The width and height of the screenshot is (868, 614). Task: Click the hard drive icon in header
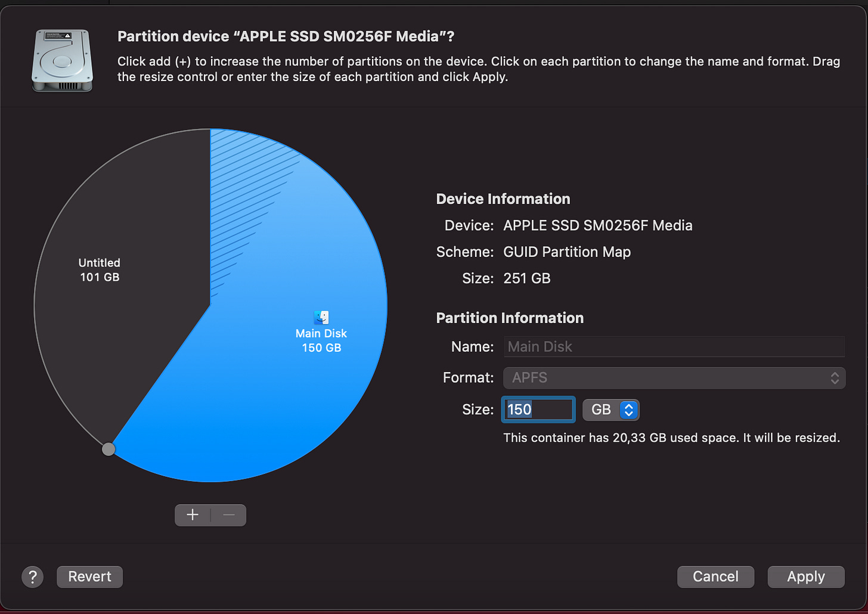tap(63, 61)
